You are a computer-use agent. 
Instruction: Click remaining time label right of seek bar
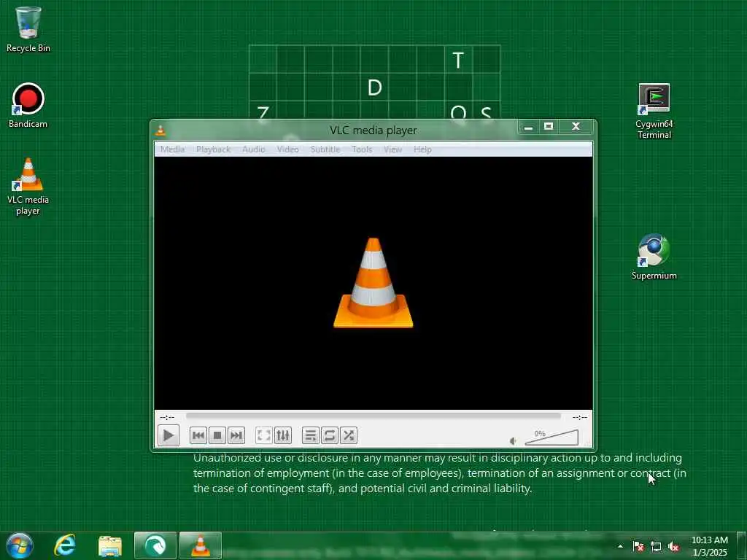[579, 417]
